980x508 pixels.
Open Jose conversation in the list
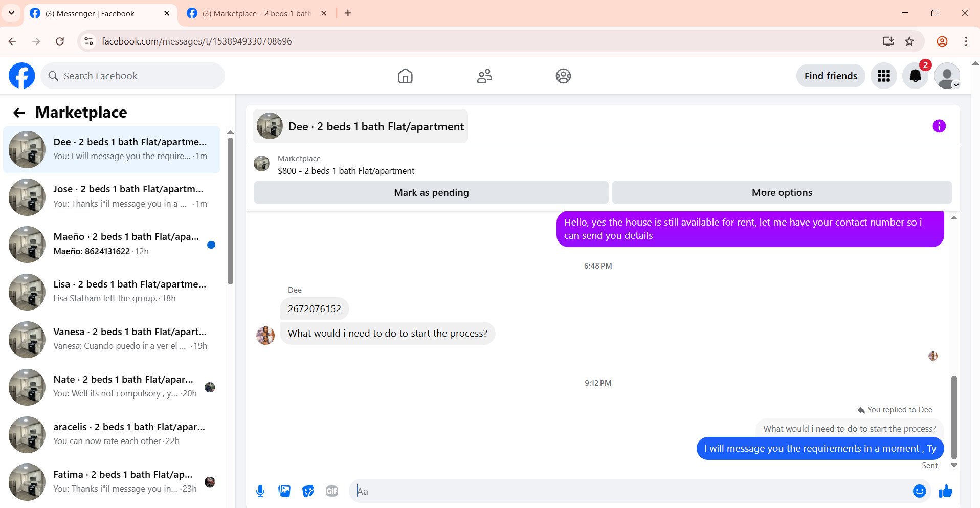pyautogui.click(x=112, y=197)
